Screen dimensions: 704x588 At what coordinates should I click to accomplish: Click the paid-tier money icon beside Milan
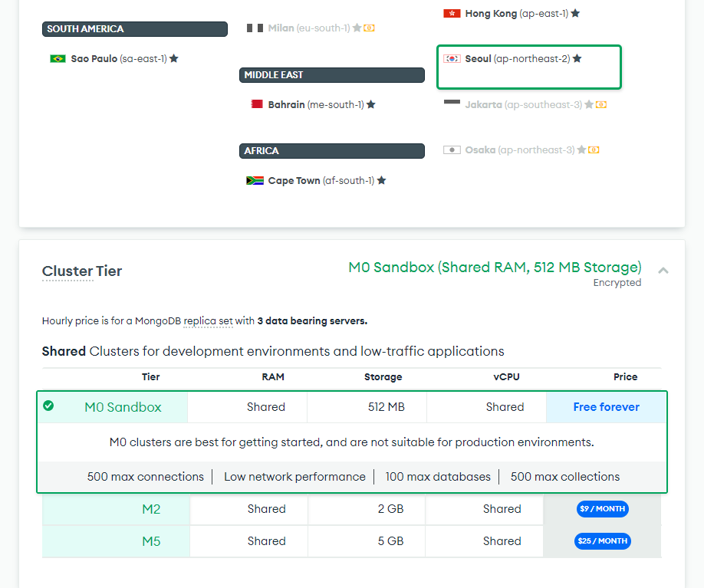coord(369,28)
